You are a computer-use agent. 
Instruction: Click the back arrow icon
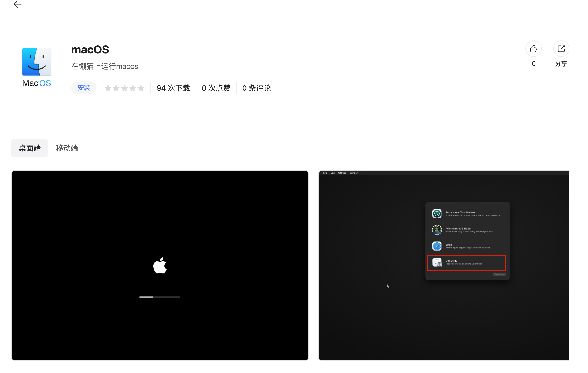(x=17, y=4)
